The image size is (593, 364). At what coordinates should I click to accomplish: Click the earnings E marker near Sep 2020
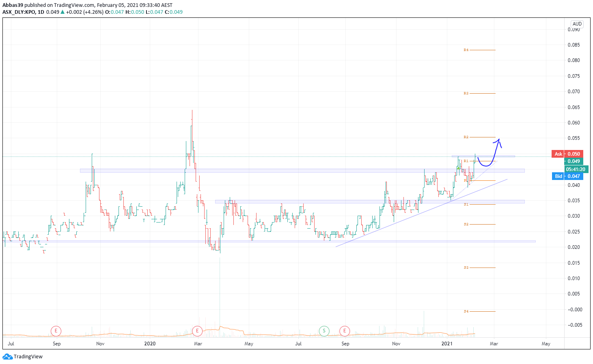point(345,331)
